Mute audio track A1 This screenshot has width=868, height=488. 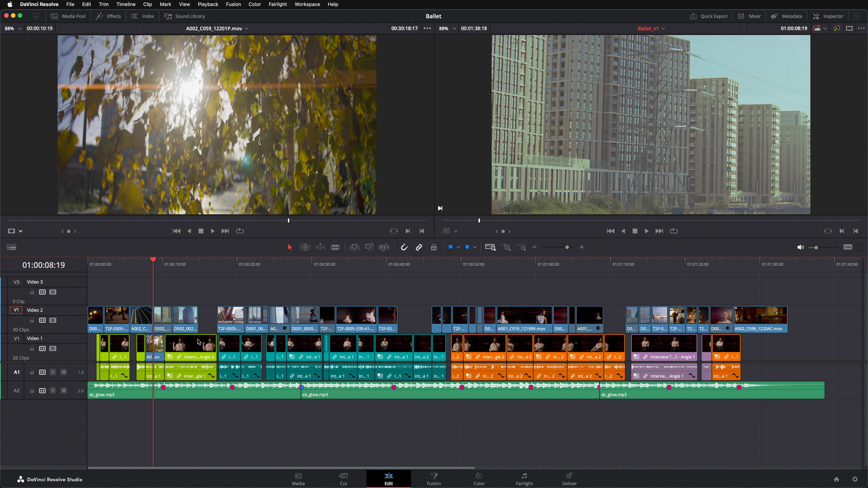(x=63, y=372)
